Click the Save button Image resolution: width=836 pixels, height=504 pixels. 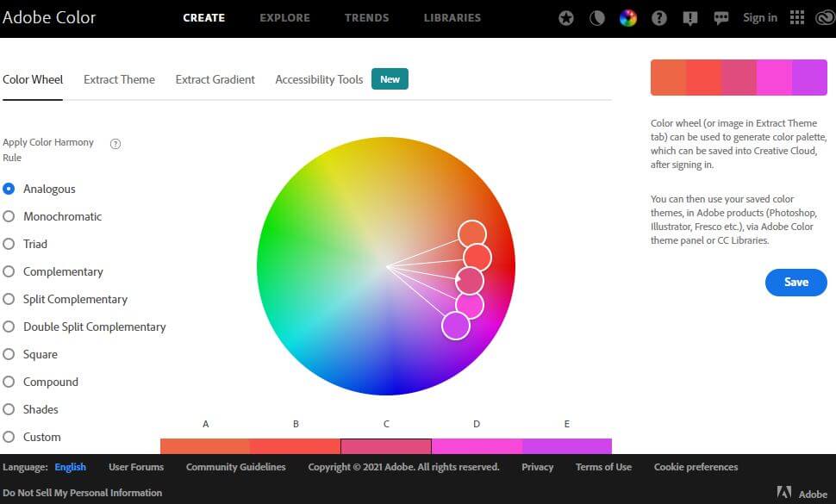pos(796,283)
